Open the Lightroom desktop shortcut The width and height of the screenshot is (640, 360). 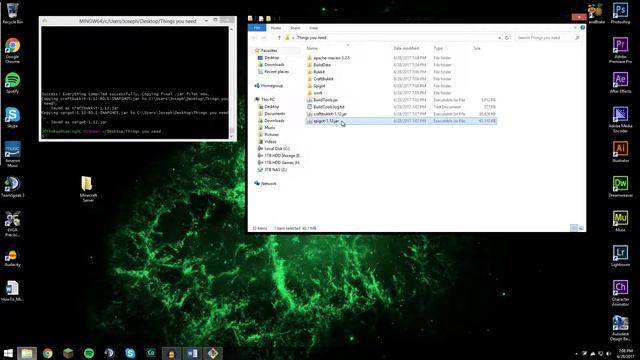[620, 256]
